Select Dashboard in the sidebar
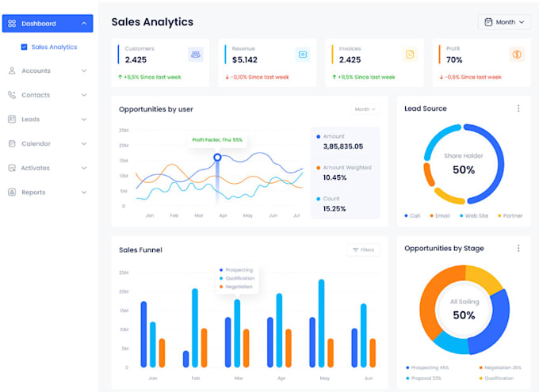The image size is (539, 392). click(48, 24)
